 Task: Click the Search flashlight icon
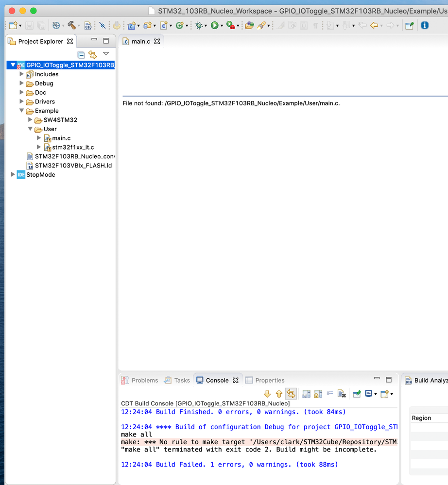click(x=261, y=25)
